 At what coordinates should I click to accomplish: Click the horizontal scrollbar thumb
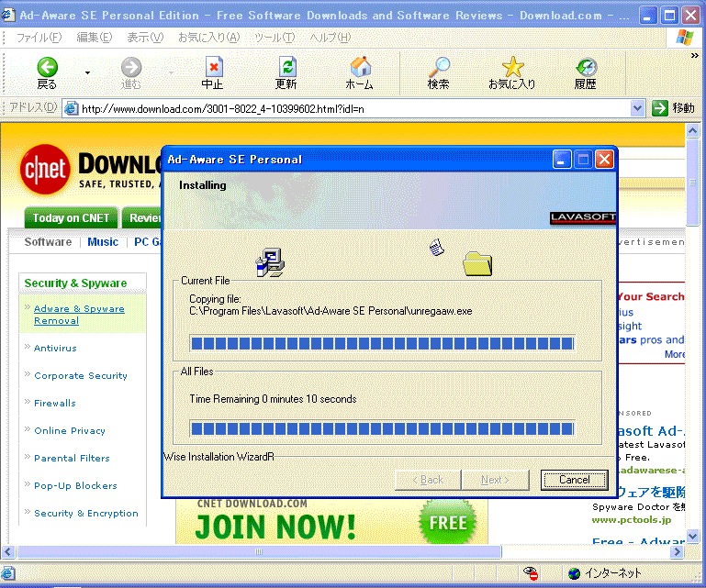[259, 552]
